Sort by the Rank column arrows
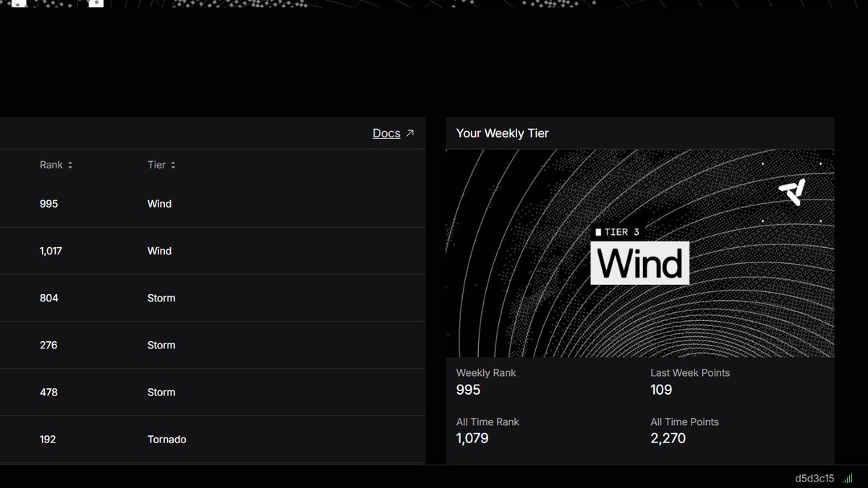Screen dimensions: 868x488 click(70, 165)
